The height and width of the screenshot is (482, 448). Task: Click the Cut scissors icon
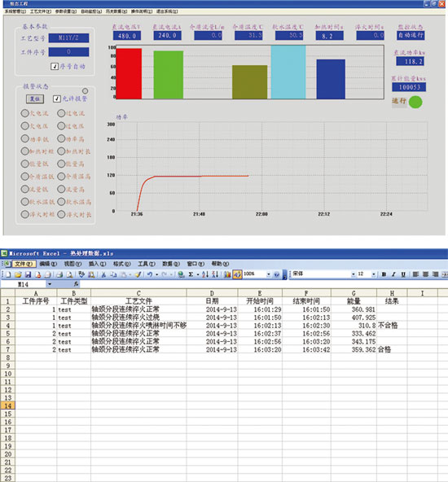(x=103, y=274)
